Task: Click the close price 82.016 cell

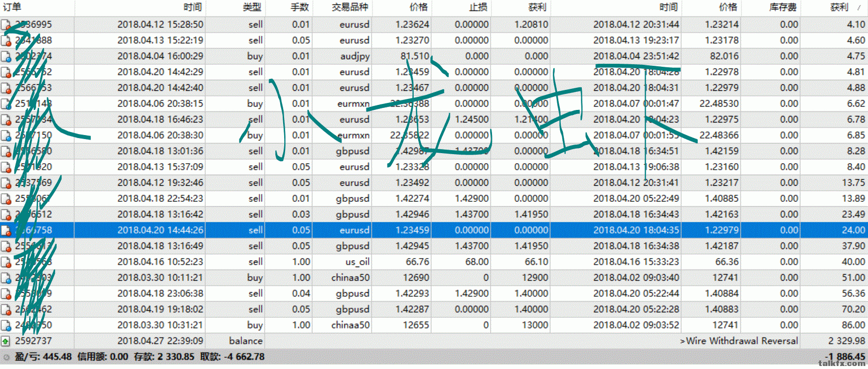Action: [x=724, y=56]
